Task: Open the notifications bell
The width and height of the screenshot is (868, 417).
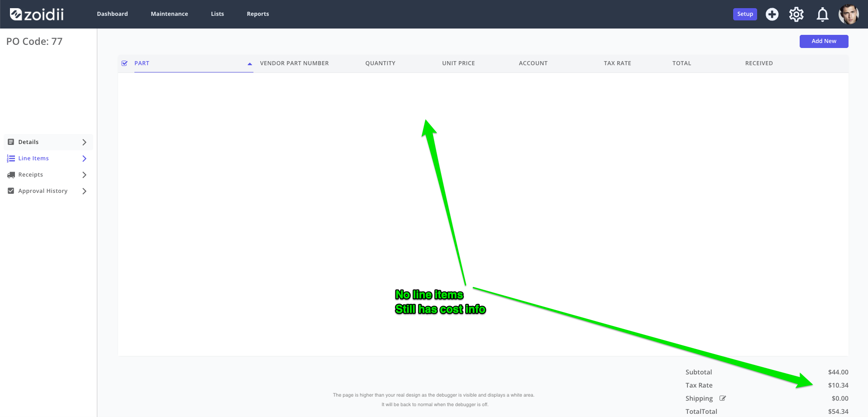Action: click(x=822, y=14)
